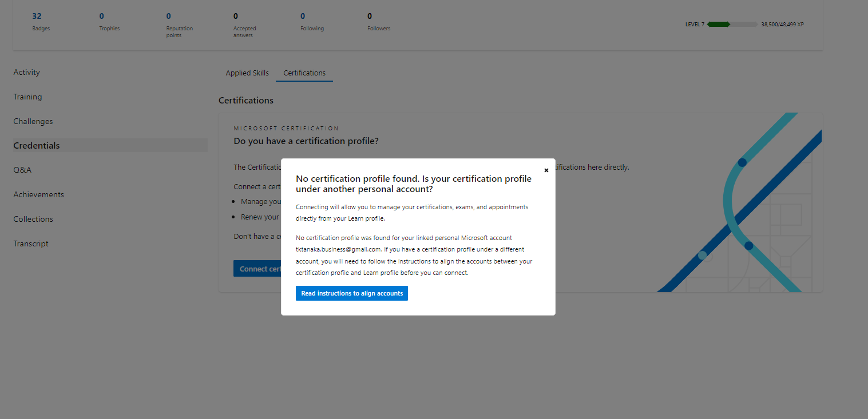Viewport: 868px width, 419px height.
Task: Click the Level 7 XP progress bar
Action: [x=732, y=25]
